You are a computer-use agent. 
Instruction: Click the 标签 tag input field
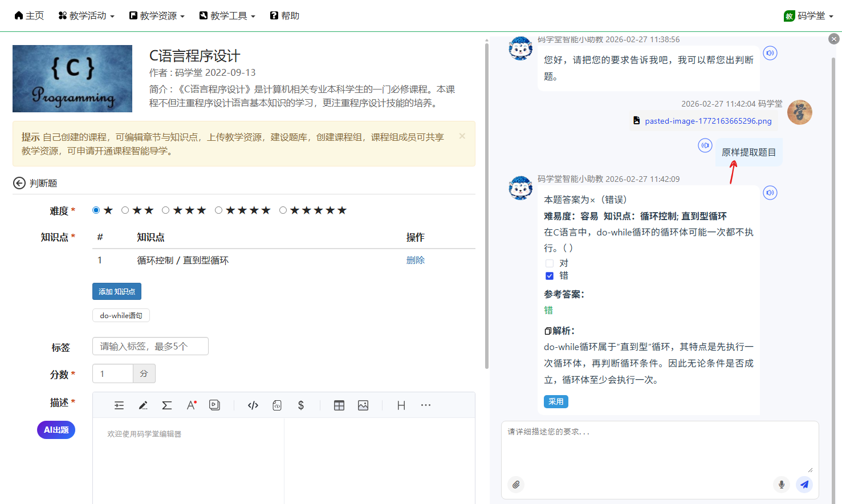point(150,346)
